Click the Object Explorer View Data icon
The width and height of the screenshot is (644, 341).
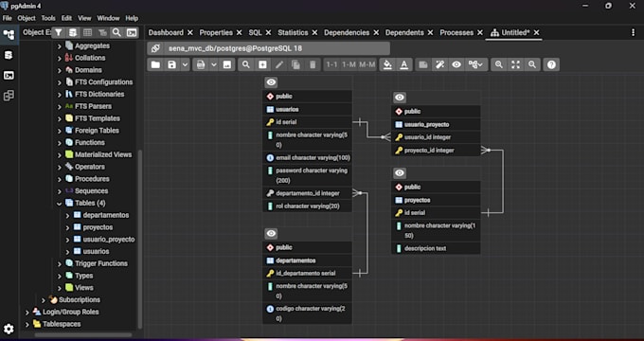coord(87,32)
